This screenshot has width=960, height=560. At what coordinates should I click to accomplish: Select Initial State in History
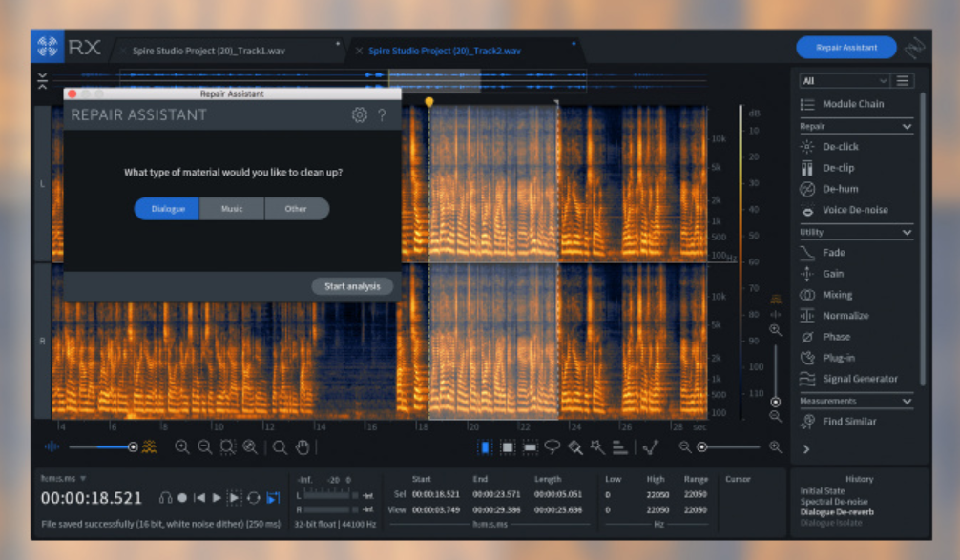[x=823, y=491]
